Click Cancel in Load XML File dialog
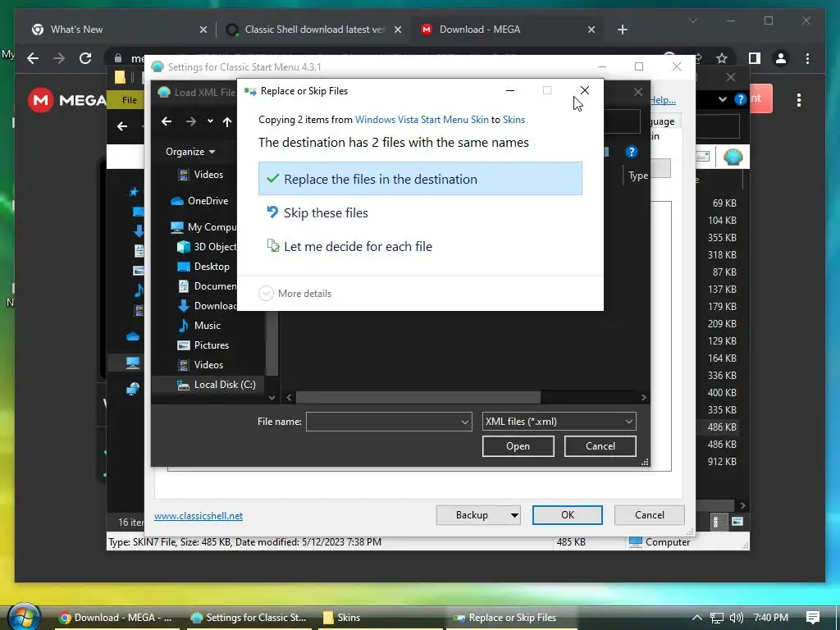This screenshot has height=630, width=840. 600,445
